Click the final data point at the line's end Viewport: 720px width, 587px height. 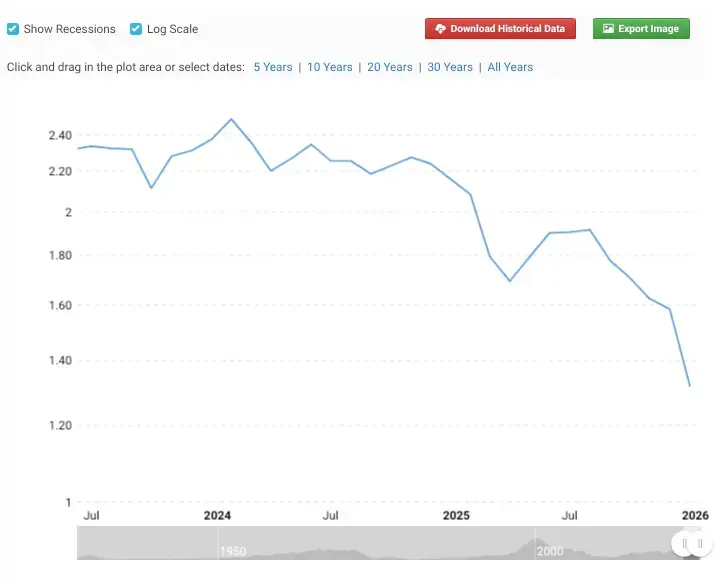point(690,386)
